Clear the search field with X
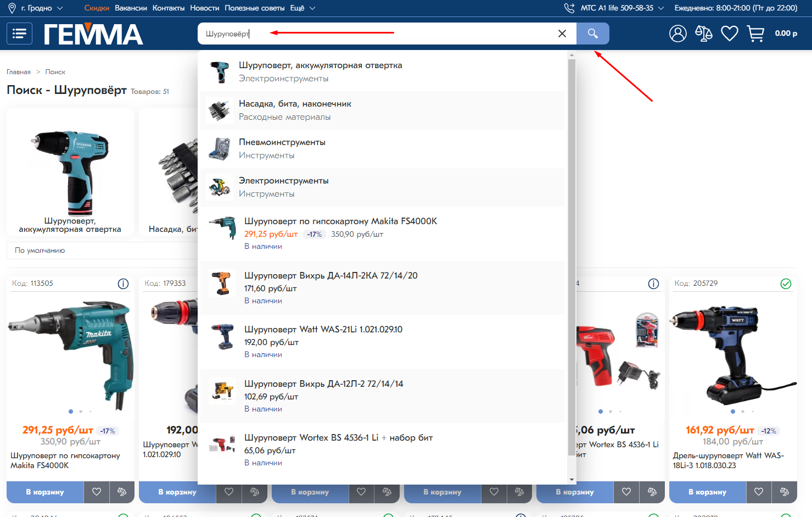Image resolution: width=812 pixels, height=517 pixels. (x=562, y=34)
